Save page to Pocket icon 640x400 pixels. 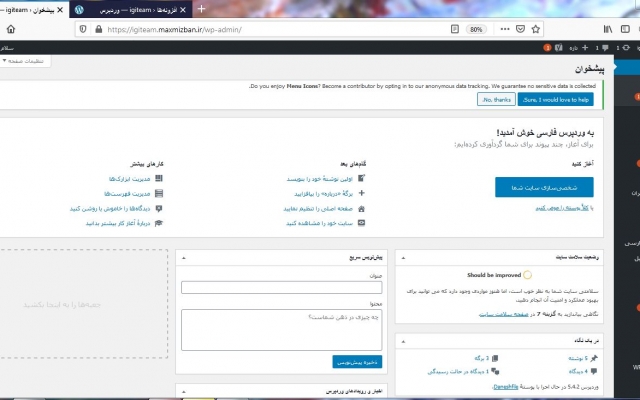[x=520, y=29]
